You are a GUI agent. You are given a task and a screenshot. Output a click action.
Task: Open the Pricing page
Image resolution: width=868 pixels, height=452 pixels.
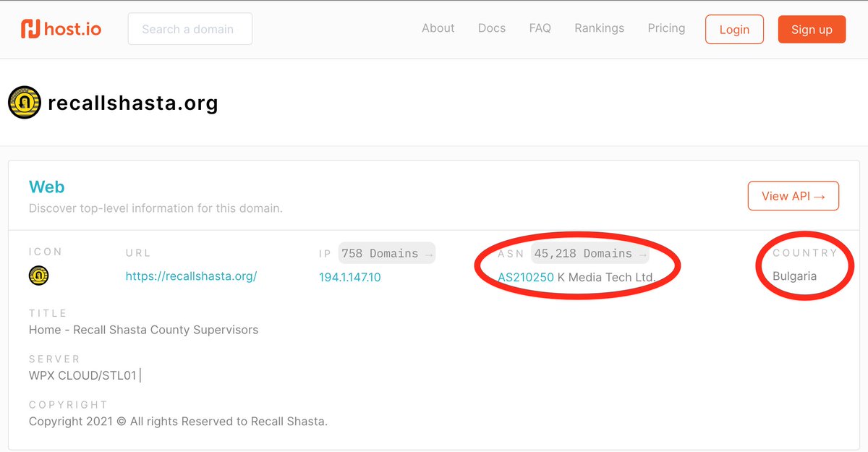coord(667,28)
